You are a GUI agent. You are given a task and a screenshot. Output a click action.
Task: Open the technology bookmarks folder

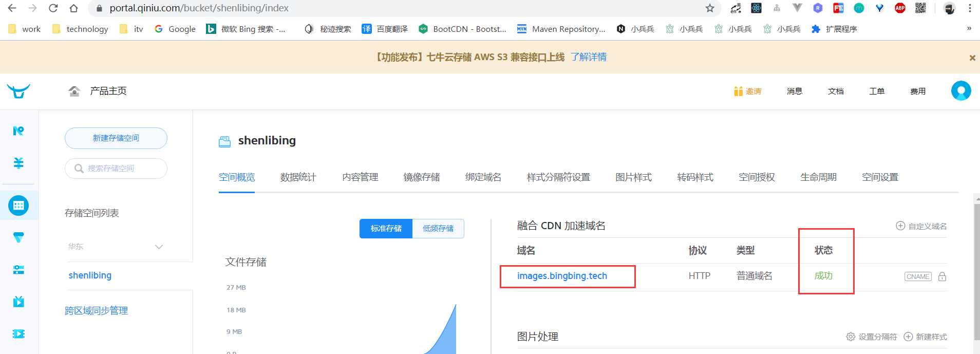click(80, 29)
